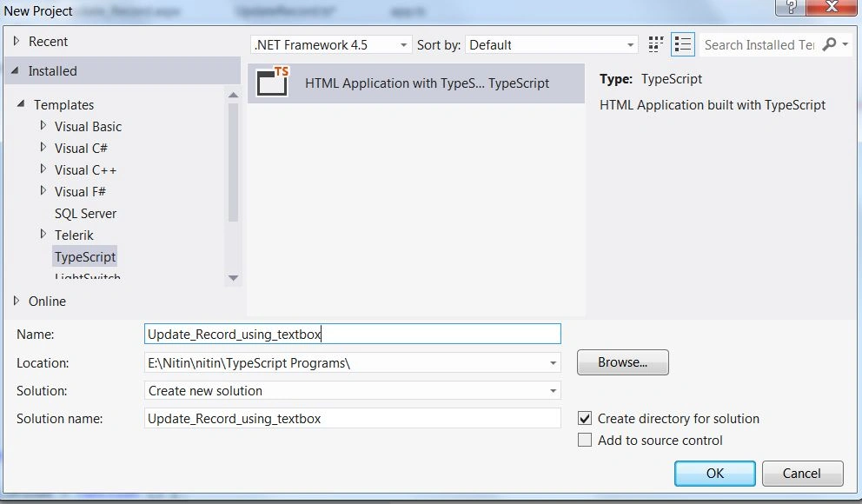Click the Templates tree label
862x504 pixels.
coord(63,105)
